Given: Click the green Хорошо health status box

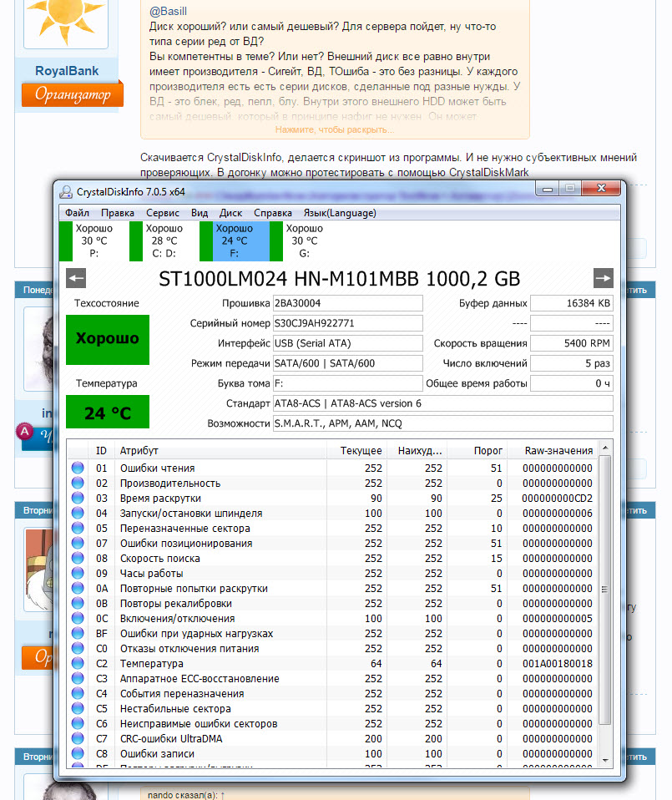Looking at the screenshot, I should [x=106, y=340].
